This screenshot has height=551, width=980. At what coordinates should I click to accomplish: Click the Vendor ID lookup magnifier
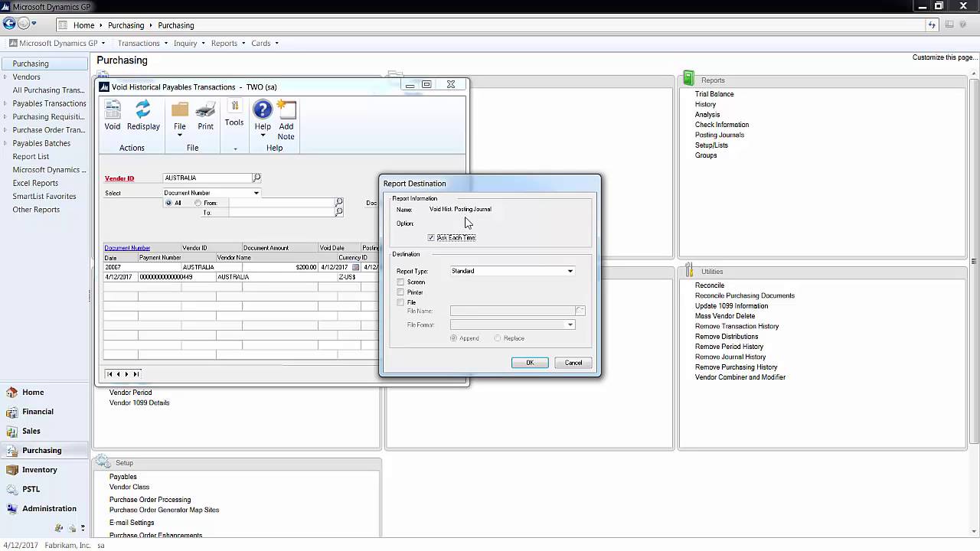click(257, 178)
